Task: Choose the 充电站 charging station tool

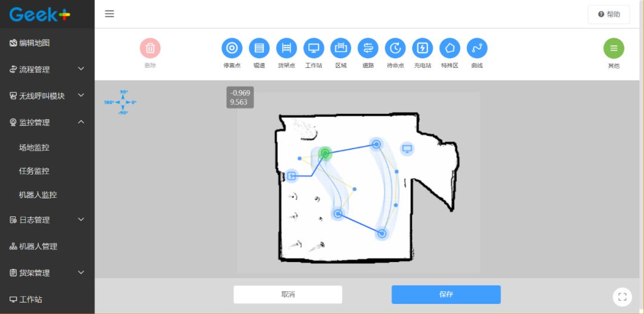Action: [422, 48]
